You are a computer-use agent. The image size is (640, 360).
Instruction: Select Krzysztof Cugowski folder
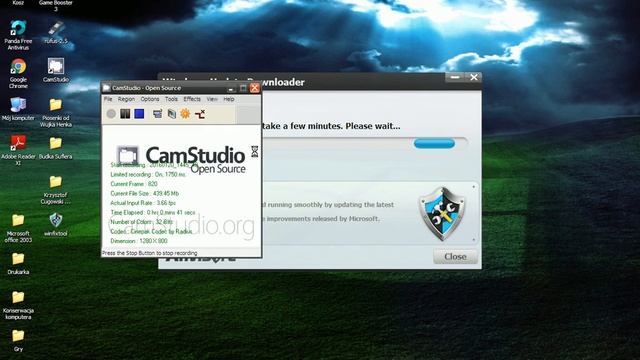[x=56, y=189]
